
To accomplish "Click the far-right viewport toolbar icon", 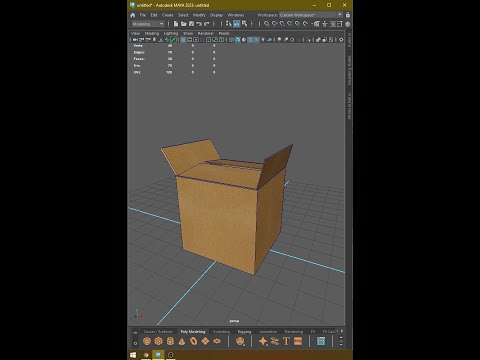I will coord(341,40).
